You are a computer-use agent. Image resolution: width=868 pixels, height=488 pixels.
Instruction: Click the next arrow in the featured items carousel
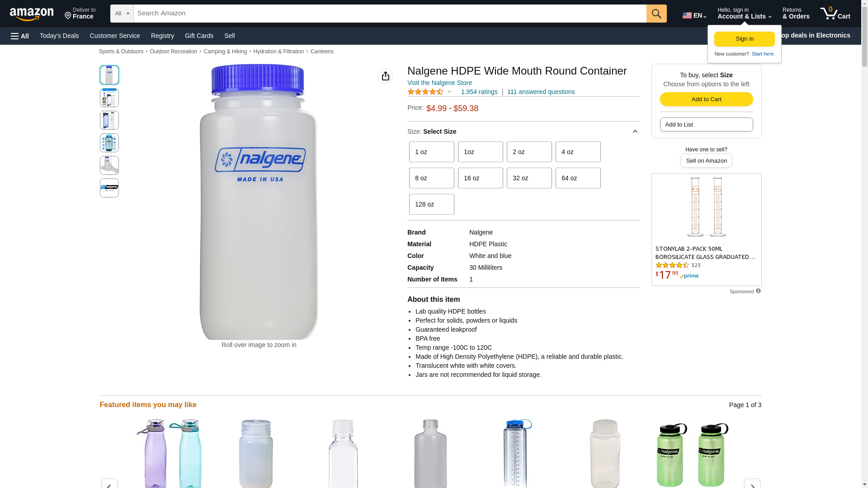pos(752,484)
